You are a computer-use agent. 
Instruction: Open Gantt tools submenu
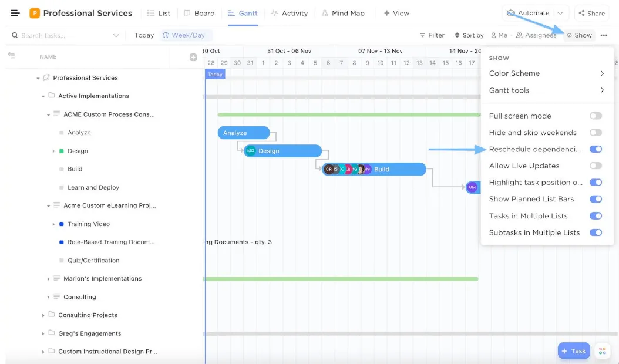[x=547, y=90]
